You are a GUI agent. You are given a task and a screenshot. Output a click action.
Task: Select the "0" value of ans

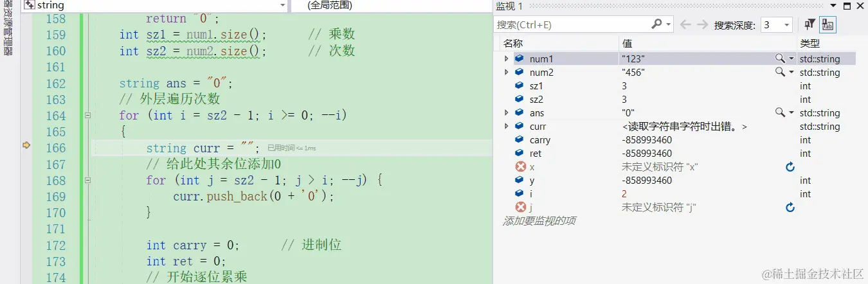pos(628,112)
